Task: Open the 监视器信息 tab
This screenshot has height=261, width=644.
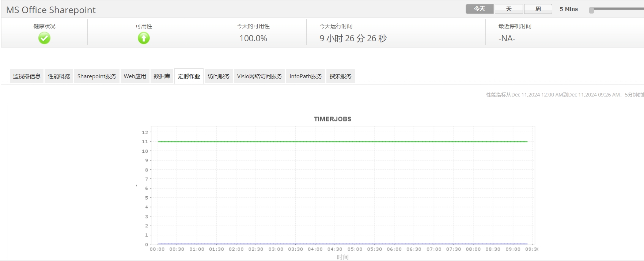Action: coord(27,76)
